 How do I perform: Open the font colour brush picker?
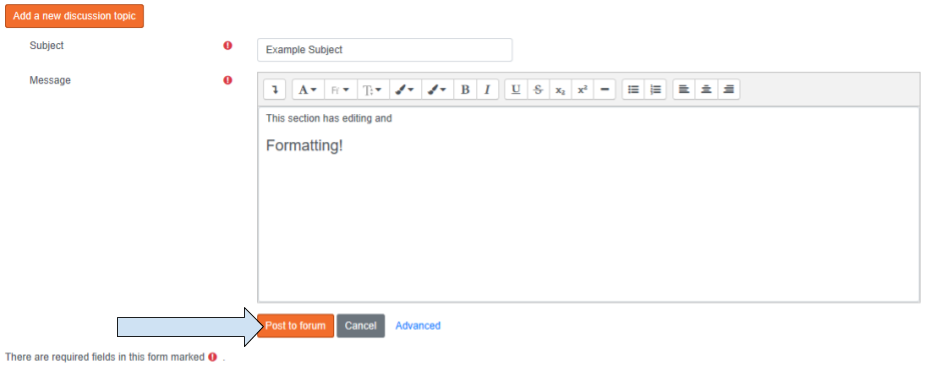(x=405, y=90)
